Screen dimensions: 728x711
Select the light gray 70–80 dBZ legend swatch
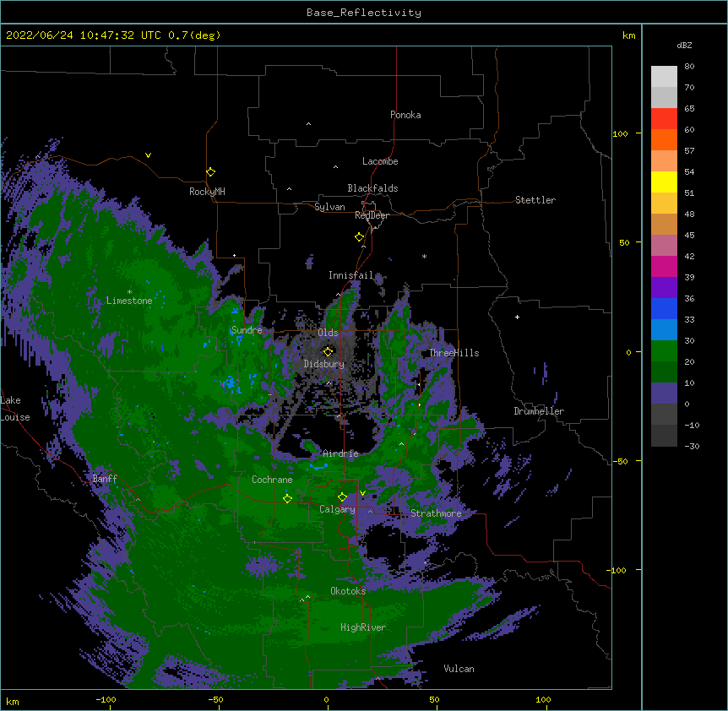[664, 77]
